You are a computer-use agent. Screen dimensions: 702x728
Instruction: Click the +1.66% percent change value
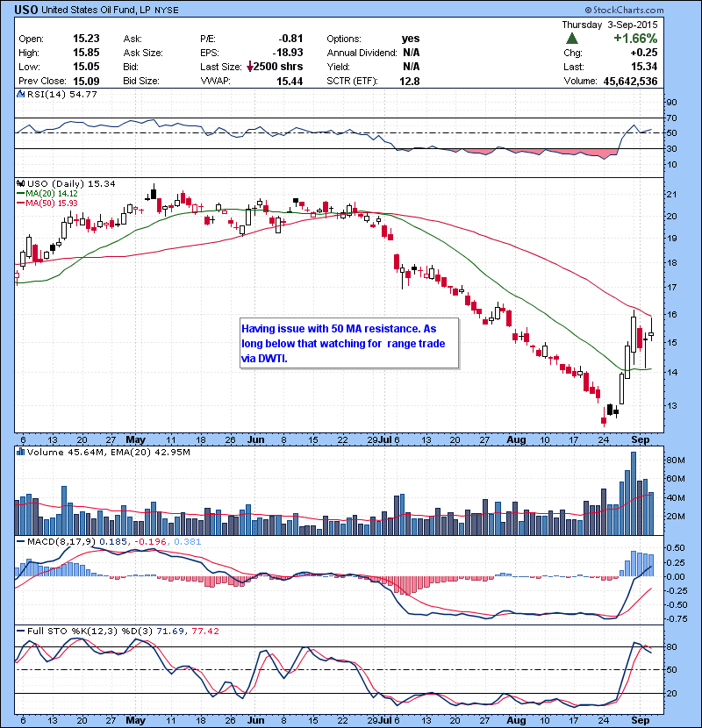(x=635, y=38)
